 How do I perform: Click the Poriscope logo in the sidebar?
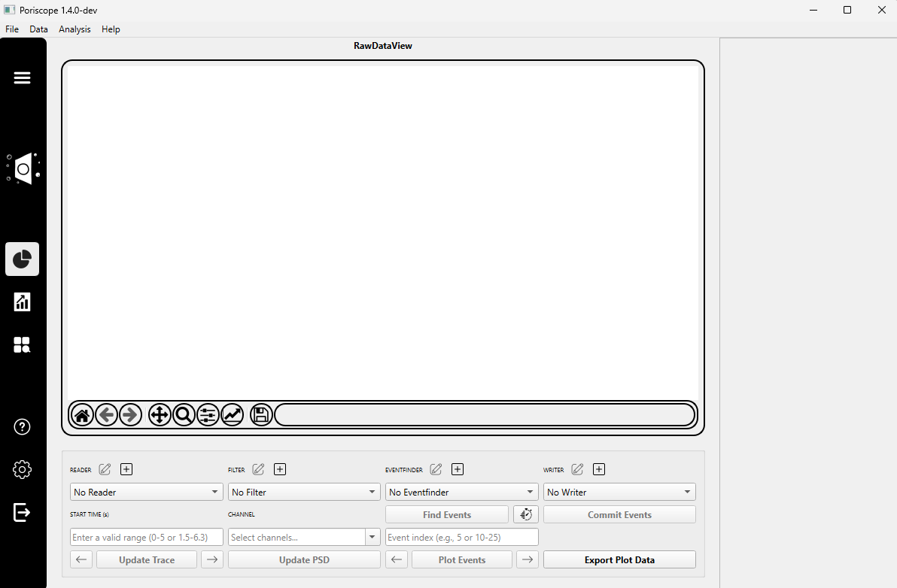pos(23,168)
